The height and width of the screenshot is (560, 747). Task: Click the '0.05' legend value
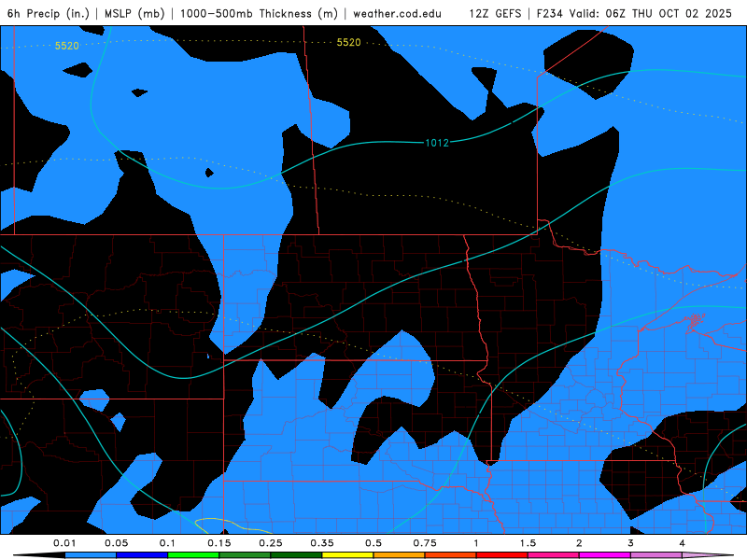click(116, 543)
